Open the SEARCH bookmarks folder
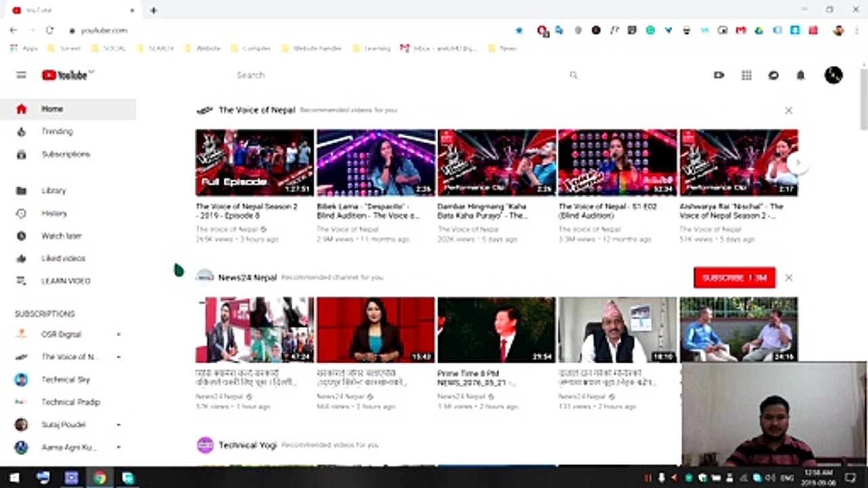This screenshot has height=488, width=868. click(155, 49)
